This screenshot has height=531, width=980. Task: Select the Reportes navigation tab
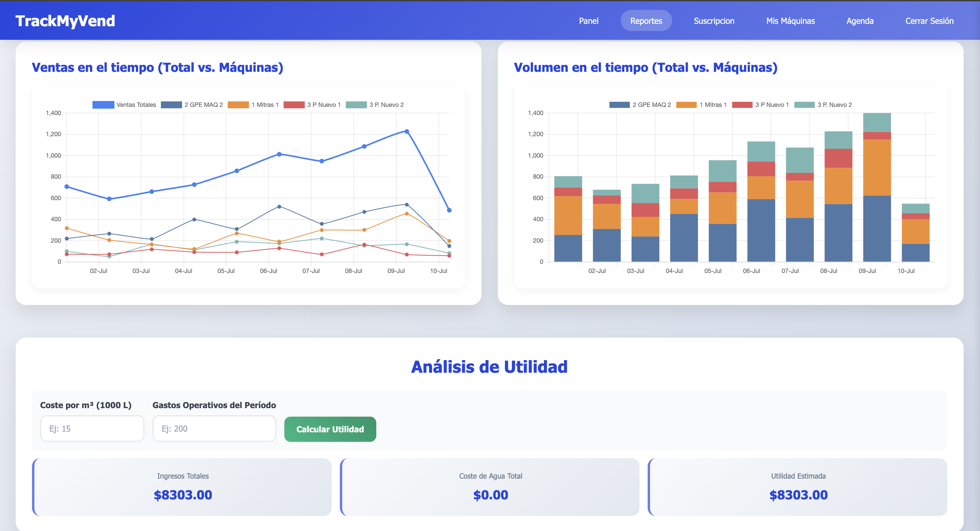[646, 21]
